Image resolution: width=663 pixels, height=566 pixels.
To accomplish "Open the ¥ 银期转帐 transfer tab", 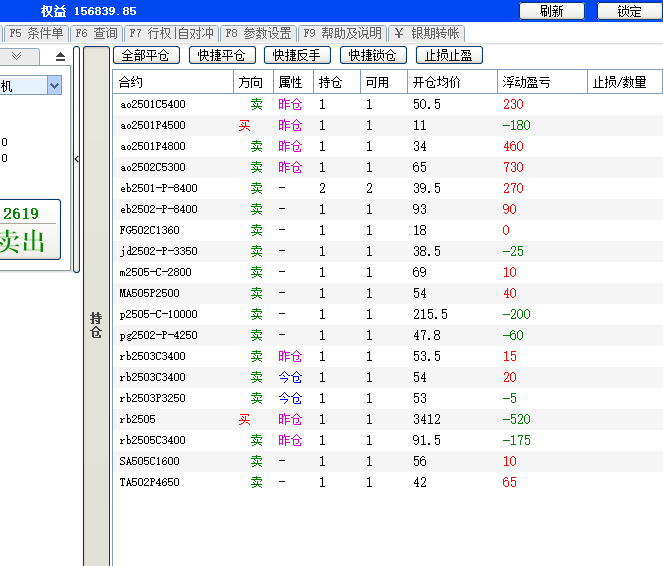I will [426, 33].
